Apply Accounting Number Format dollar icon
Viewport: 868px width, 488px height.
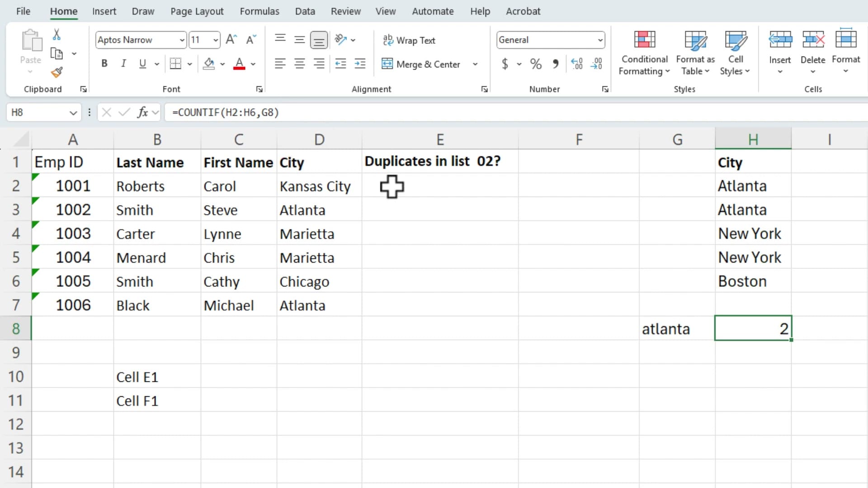pos(505,64)
